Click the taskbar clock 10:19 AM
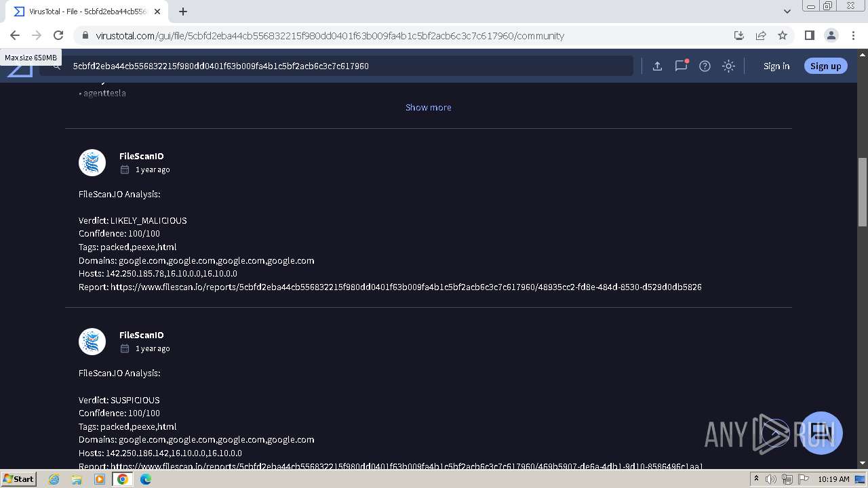This screenshot has width=868, height=488. [833, 479]
